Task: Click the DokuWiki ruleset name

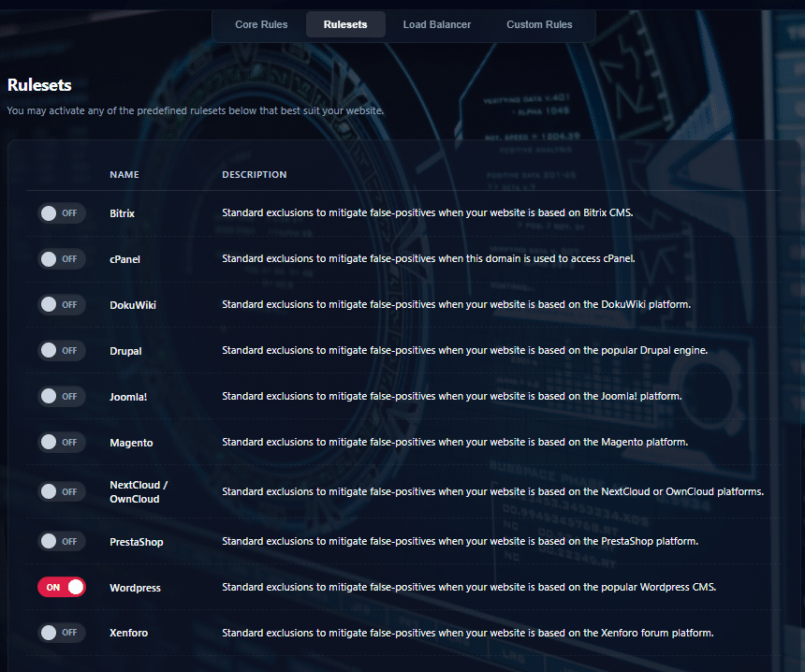Action: pos(133,305)
